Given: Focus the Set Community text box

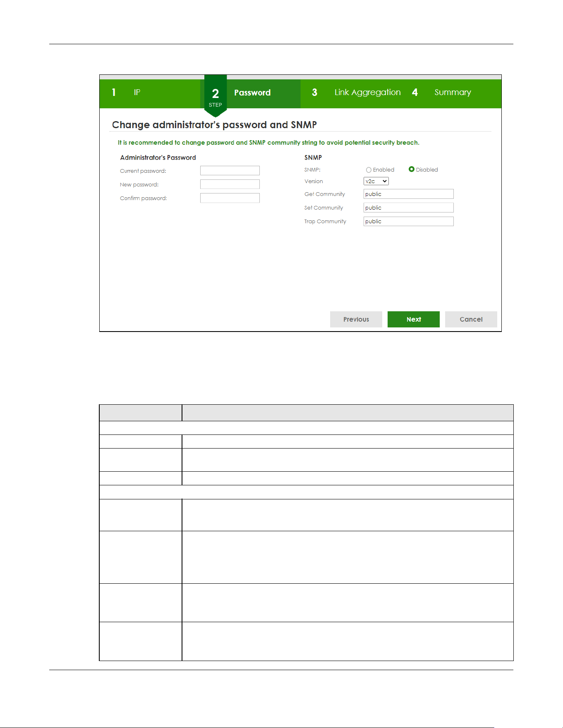Looking at the screenshot, I should tap(409, 208).
